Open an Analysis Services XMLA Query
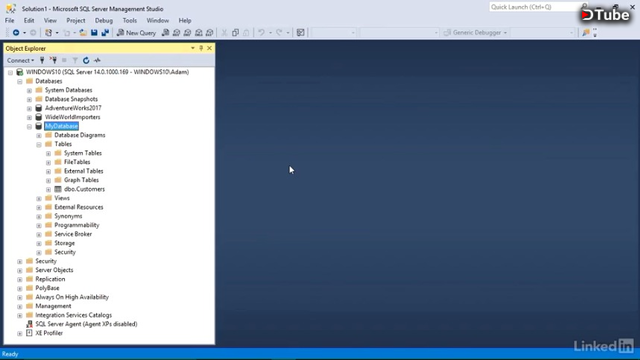This screenshot has height=360, width=640. pos(198,33)
